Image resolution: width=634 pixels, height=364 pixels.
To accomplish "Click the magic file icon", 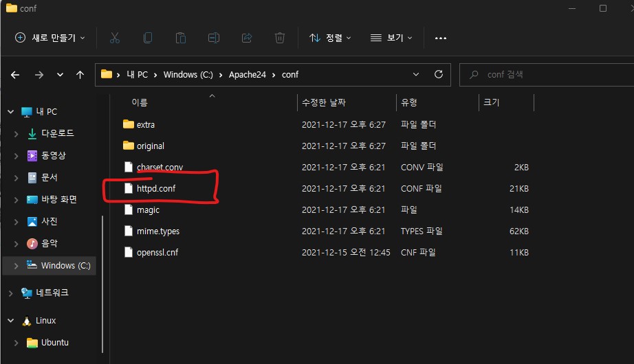I will pyautogui.click(x=128, y=209).
